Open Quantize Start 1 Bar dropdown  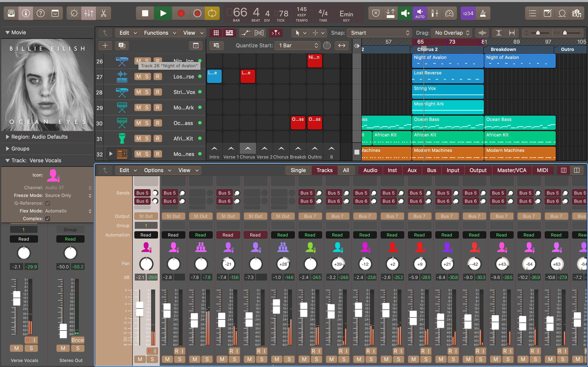pyautogui.click(x=298, y=45)
